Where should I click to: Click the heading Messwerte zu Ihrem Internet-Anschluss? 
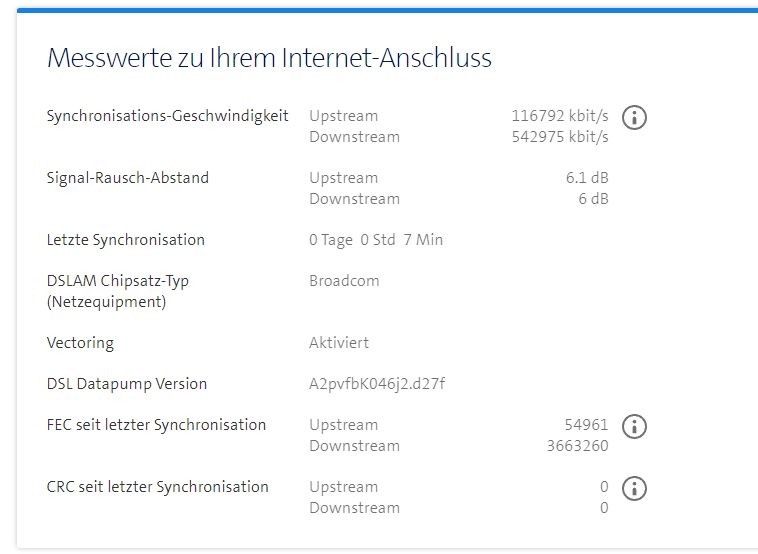(269, 58)
